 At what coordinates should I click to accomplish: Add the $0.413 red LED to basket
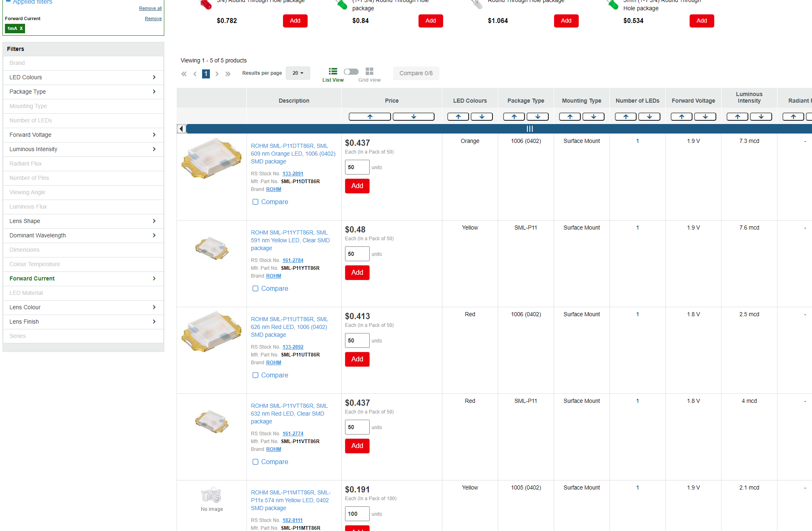click(357, 359)
